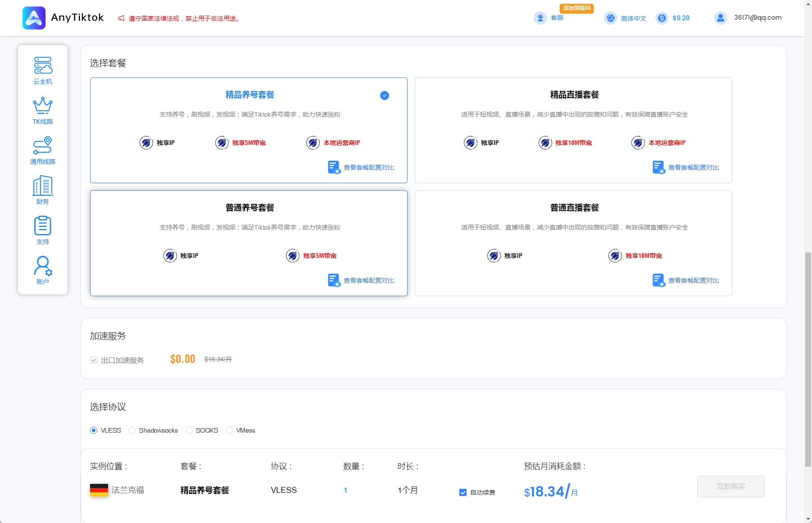Toggle the 自动续费 auto-renew checkbox
Image resolution: width=812 pixels, height=523 pixels.
tap(463, 492)
